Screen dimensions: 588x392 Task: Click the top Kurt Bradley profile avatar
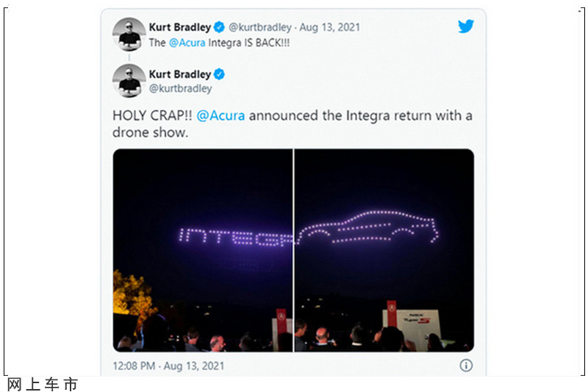[x=129, y=34]
